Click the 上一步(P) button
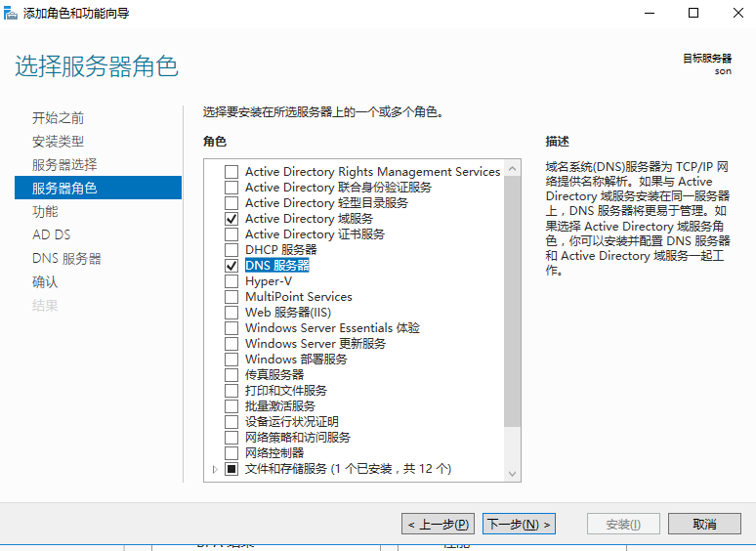Image resolution: width=756 pixels, height=551 pixels. (x=438, y=524)
